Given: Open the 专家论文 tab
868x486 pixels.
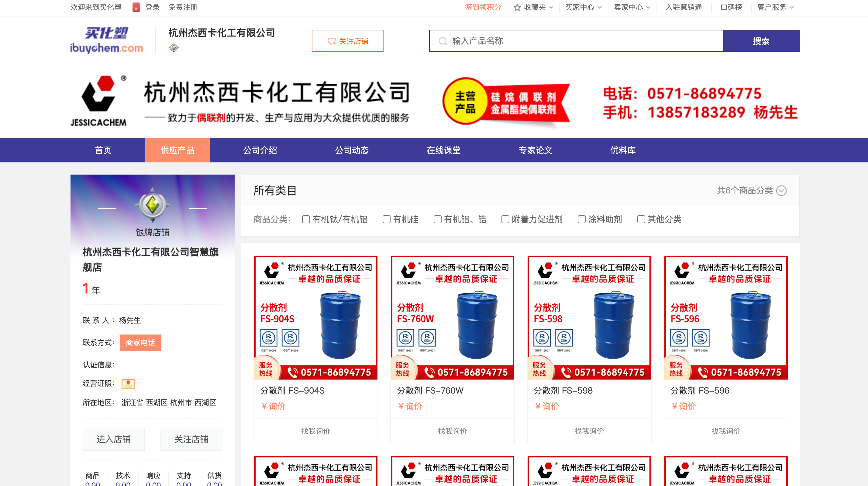Looking at the screenshot, I should [x=535, y=150].
